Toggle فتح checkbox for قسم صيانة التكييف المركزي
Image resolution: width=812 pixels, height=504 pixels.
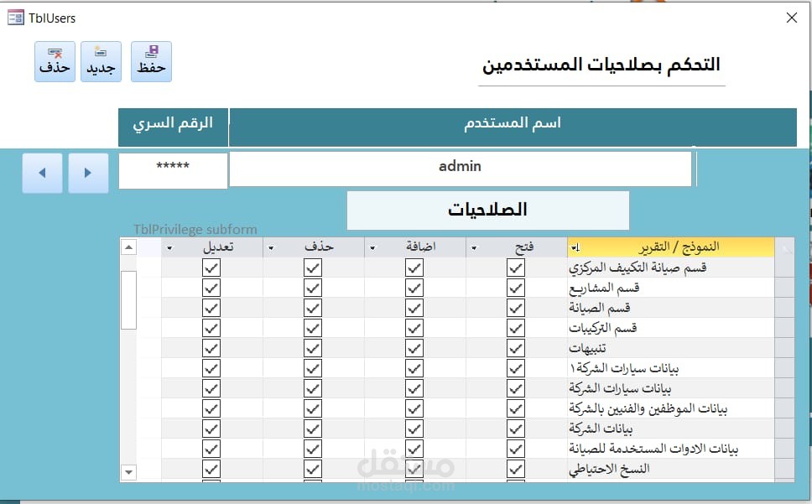pos(516,268)
